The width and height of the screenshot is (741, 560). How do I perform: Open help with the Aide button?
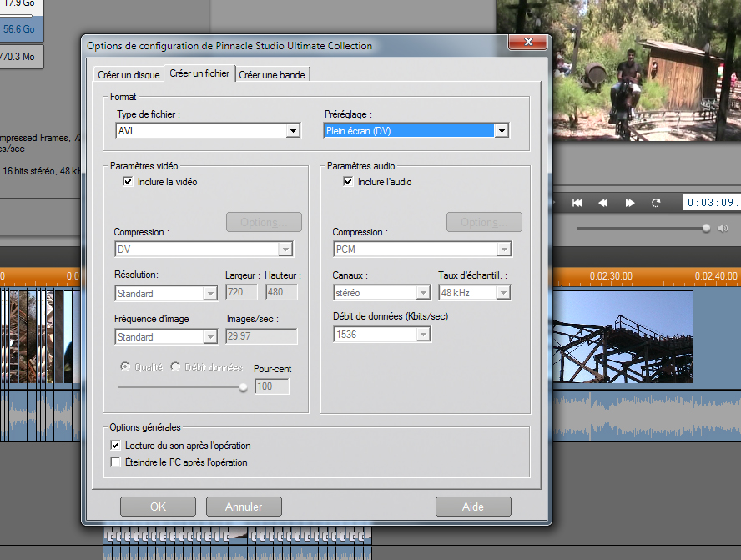coord(473,507)
